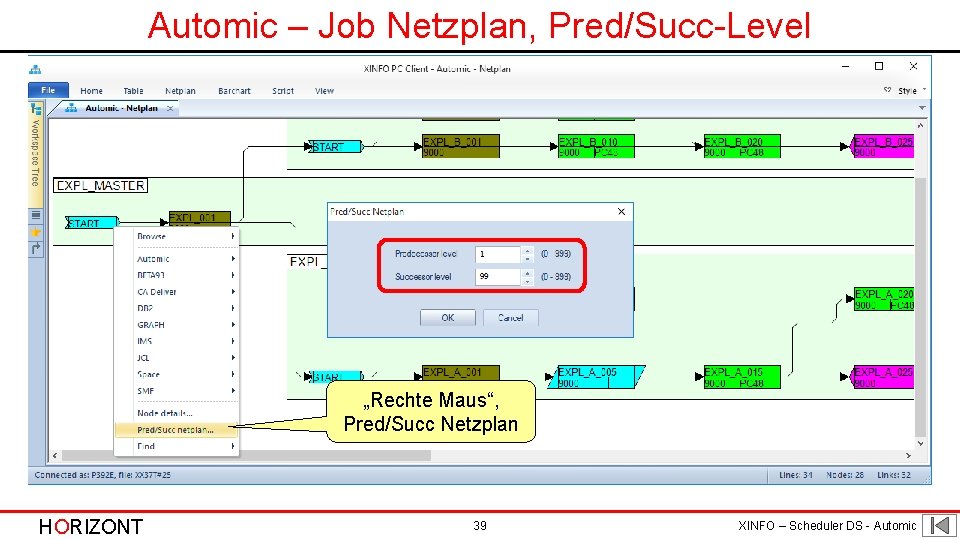This screenshot has width=960, height=540.
Task: Expand the Automic submenu in context menu
Action: point(176,259)
